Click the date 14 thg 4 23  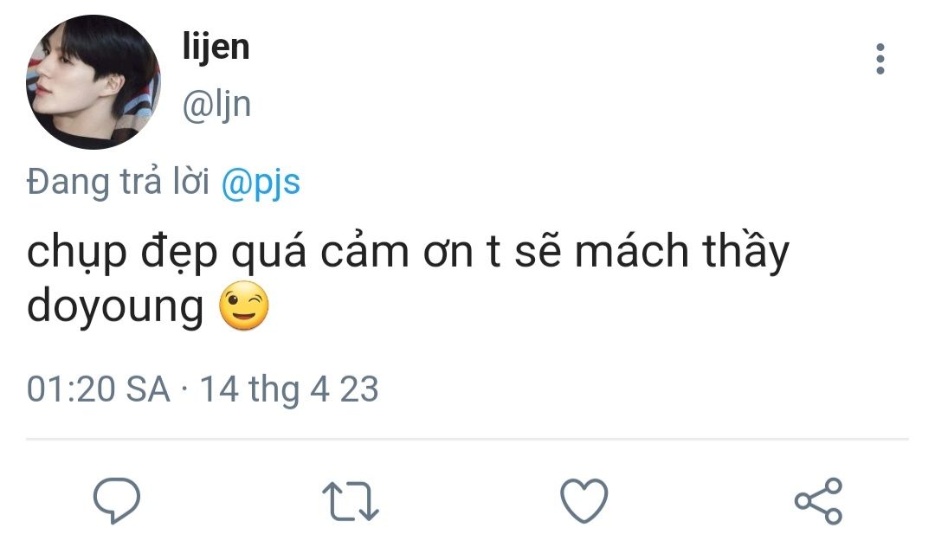289,389
